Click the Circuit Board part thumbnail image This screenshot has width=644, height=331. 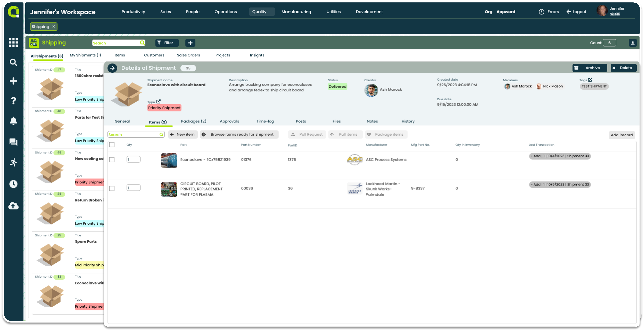169,189
